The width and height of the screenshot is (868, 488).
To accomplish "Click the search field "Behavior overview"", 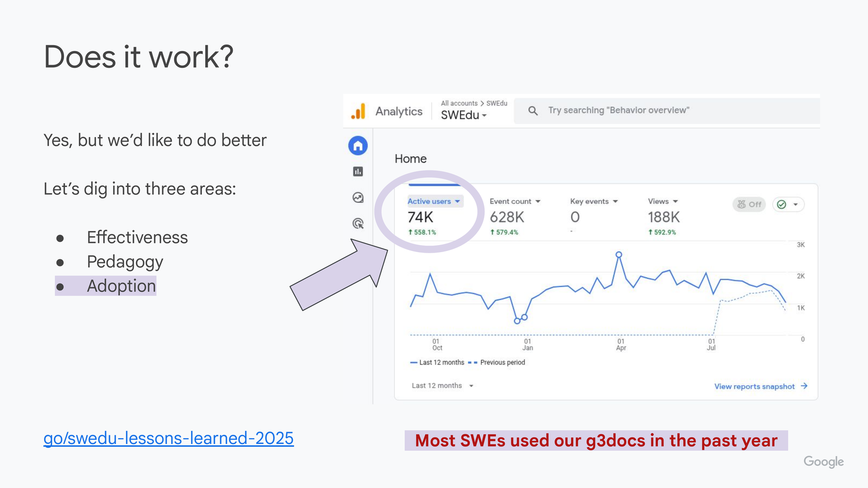I will (x=667, y=111).
